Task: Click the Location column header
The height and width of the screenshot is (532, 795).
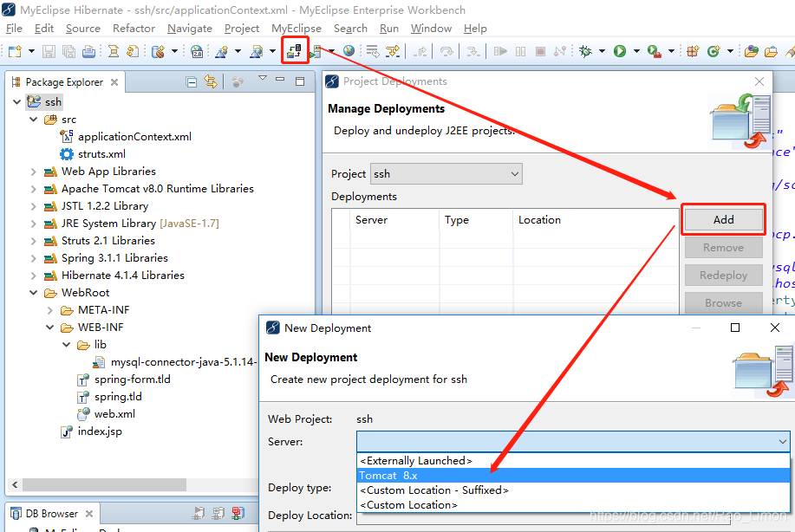Action: (596, 220)
